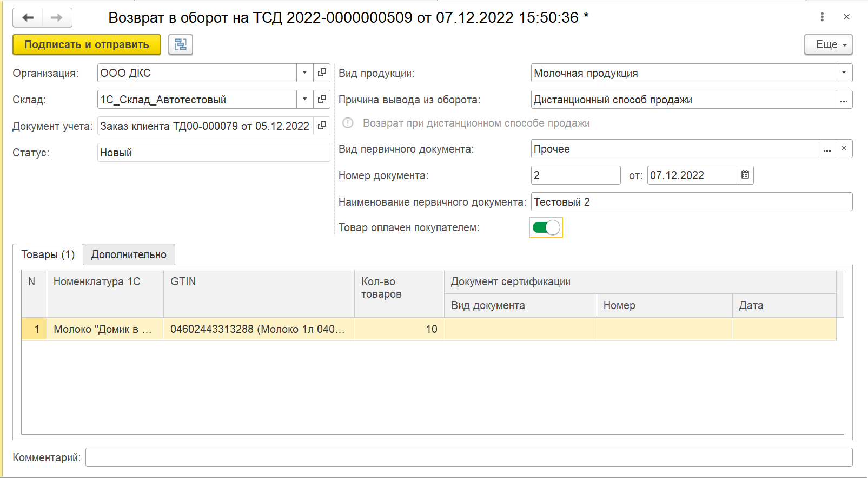Toggle the Товар оплачен покупателем switch

coord(546,227)
